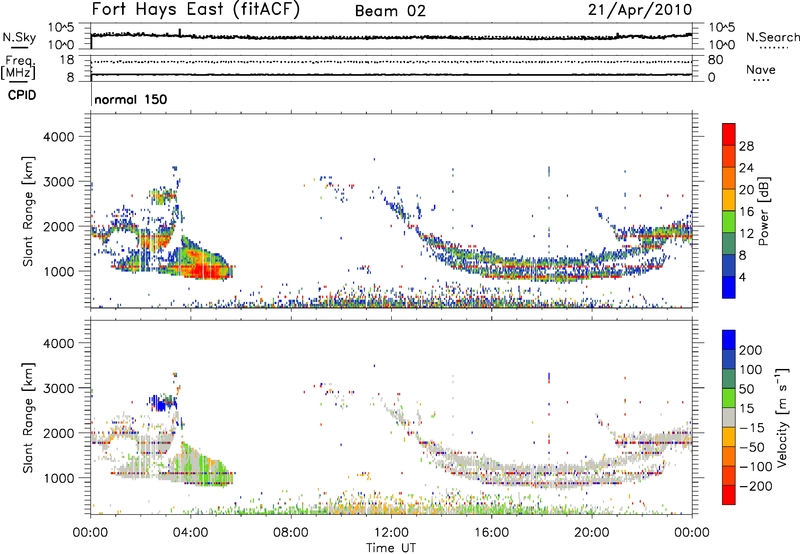Viewport: 800px width, 554px height.
Task: Click the '2000' tick in power panel
Action: [x=58, y=226]
